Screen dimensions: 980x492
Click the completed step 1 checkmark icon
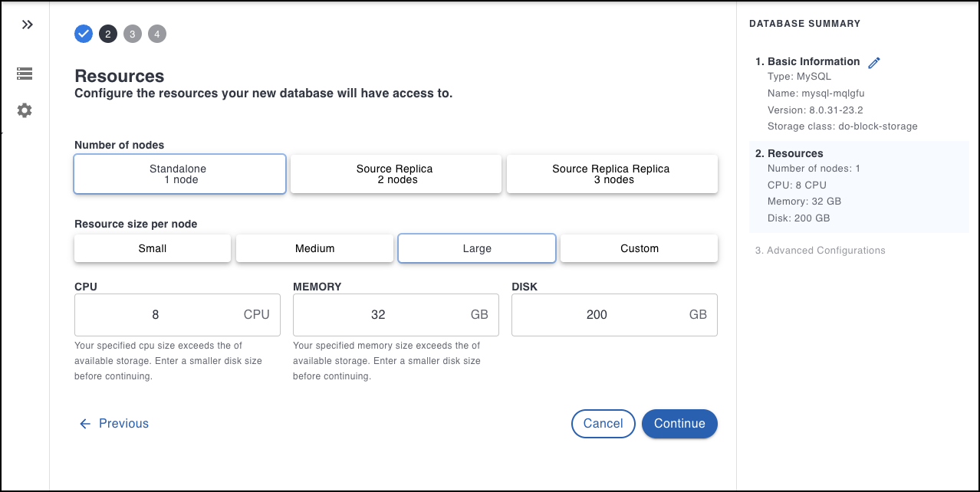point(84,34)
